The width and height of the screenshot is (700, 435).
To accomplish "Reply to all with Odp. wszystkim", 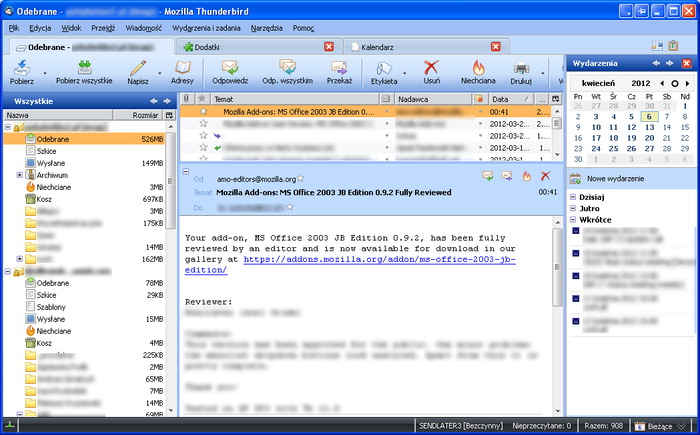I will click(x=288, y=72).
